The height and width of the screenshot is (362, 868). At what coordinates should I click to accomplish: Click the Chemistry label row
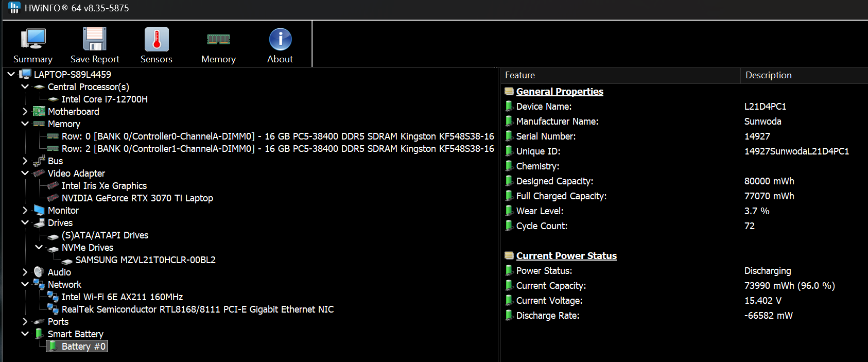click(537, 166)
